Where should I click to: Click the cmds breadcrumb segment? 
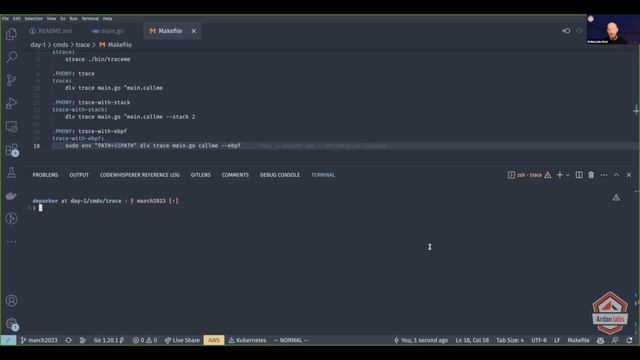tap(60, 44)
